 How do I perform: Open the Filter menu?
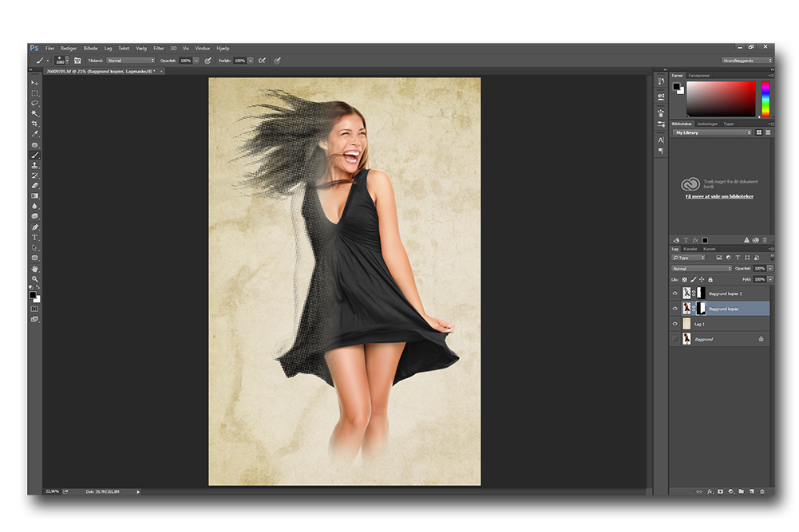pos(158,48)
